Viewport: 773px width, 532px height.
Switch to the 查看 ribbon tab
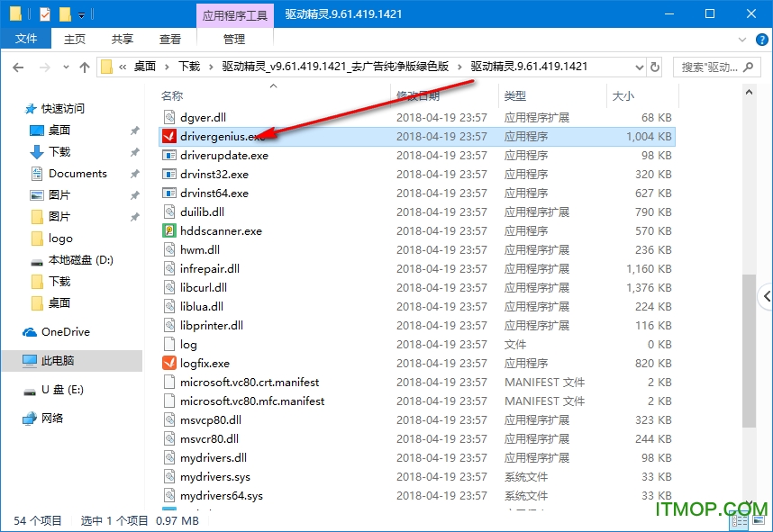pyautogui.click(x=171, y=39)
